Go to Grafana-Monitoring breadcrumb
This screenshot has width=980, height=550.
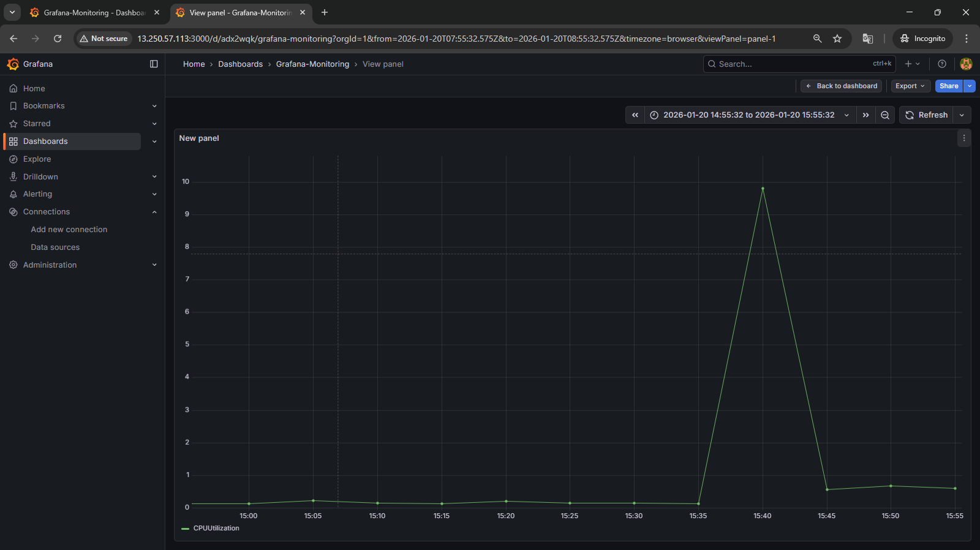(312, 64)
